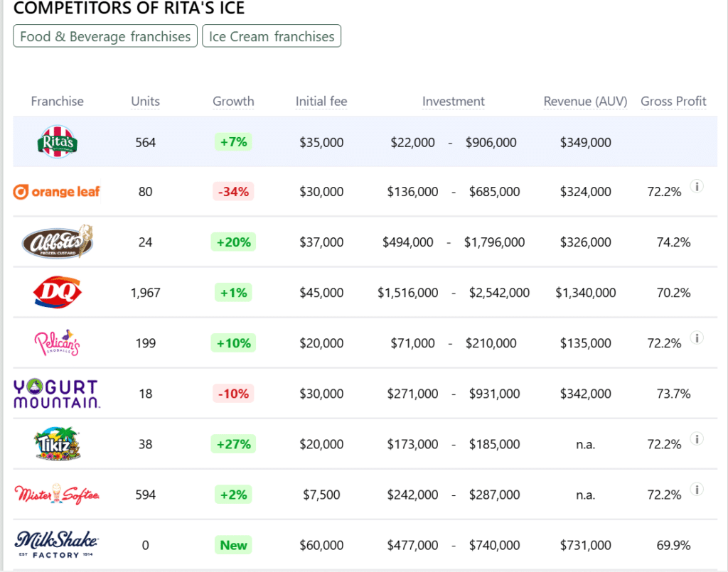This screenshot has height=572, width=728.
Task: Select the $326,000 revenue value
Action: [586, 242]
